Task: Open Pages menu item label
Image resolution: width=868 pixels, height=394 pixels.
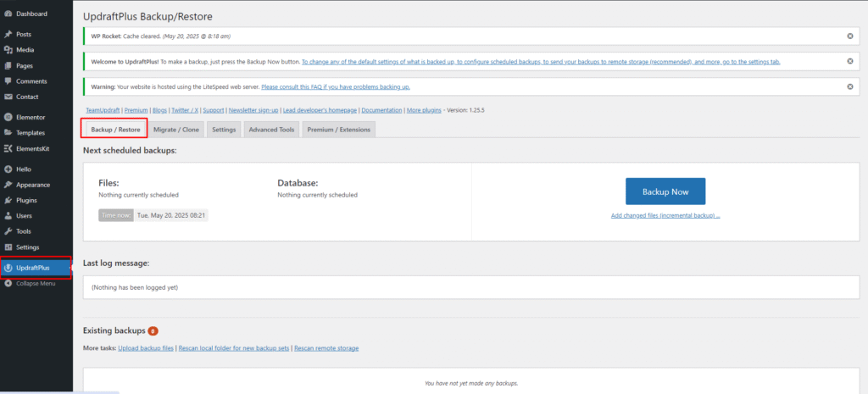Action: pos(25,65)
